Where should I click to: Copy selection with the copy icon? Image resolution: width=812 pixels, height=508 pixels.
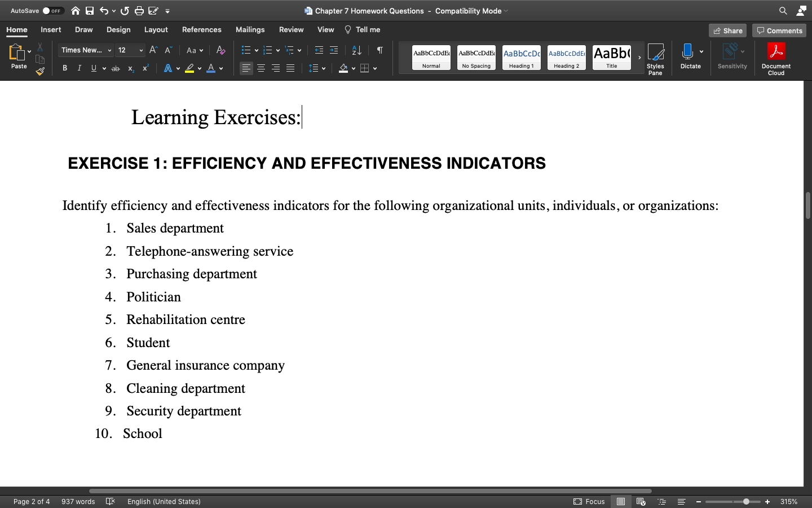coord(40,59)
